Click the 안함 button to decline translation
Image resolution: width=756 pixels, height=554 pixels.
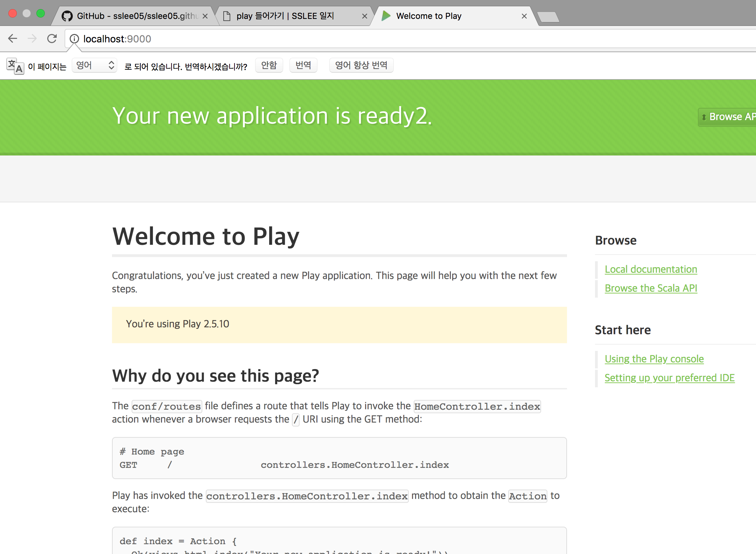pyautogui.click(x=269, y=65)
